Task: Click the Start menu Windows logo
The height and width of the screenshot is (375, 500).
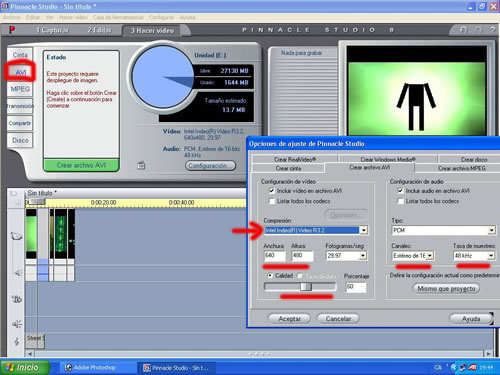Action: click(10, 367)
